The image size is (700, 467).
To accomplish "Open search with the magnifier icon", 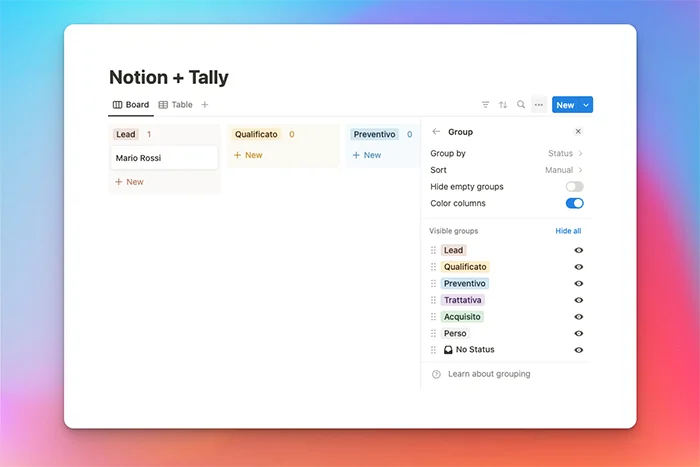I will click(521, 104).
